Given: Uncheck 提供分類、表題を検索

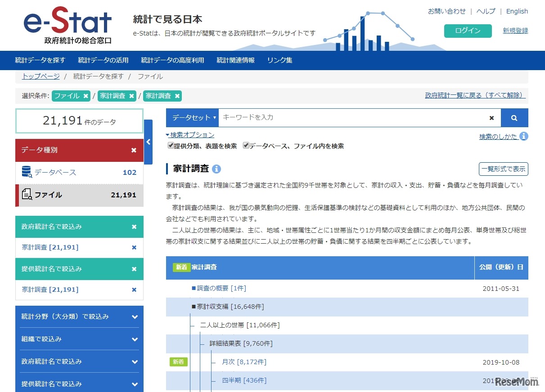Looking at the screenshot, I should pos(170,145).
